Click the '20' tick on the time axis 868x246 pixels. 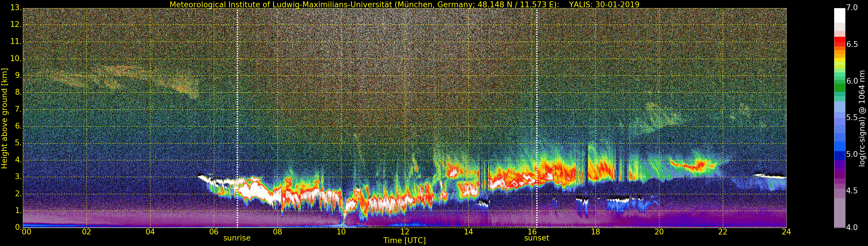tap(659, 232)
